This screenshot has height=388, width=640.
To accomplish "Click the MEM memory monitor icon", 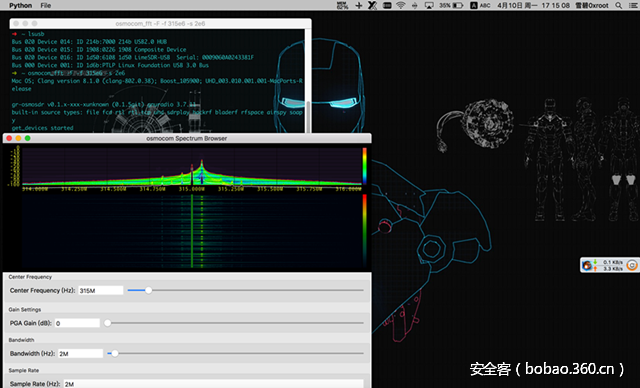I will [x=342, y=5].
